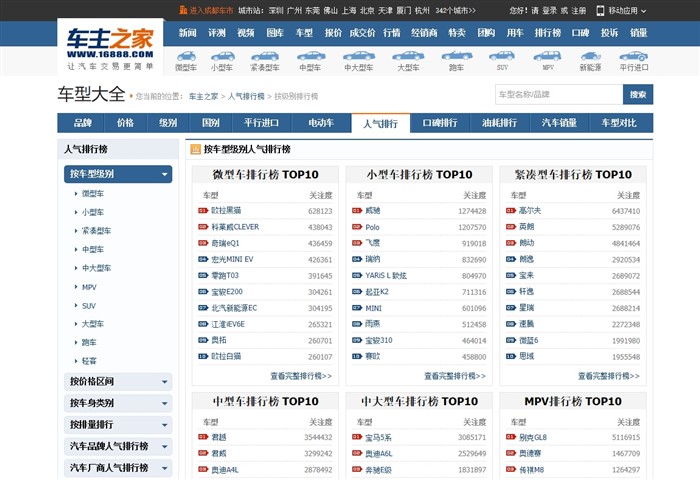Open 经销商 in top navigation

424,33
